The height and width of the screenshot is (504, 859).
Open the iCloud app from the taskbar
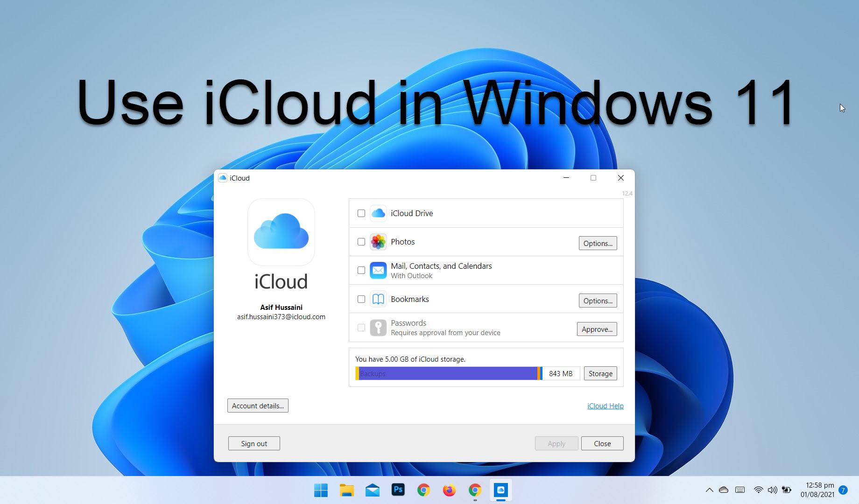tap(500, 490)
